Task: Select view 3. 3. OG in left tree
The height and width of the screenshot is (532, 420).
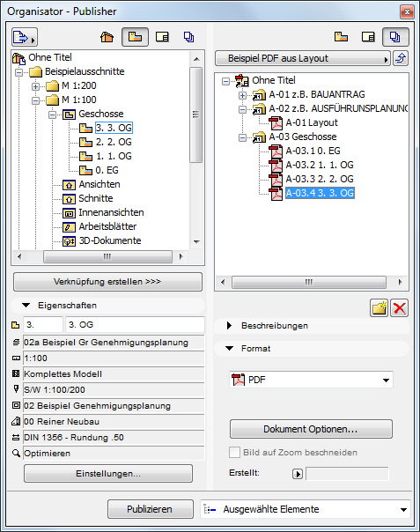Action: tap(114, 128)
